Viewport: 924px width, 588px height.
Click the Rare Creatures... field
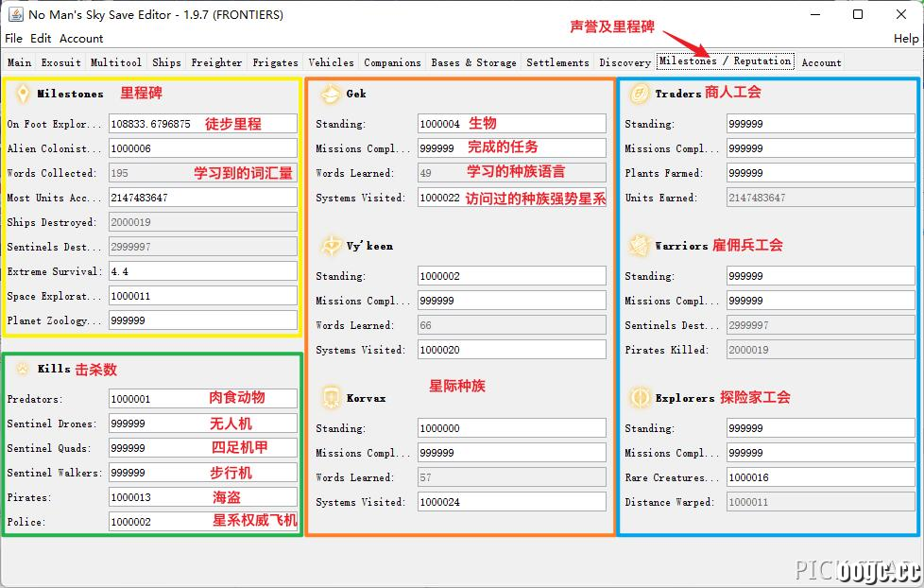point(821,477)
